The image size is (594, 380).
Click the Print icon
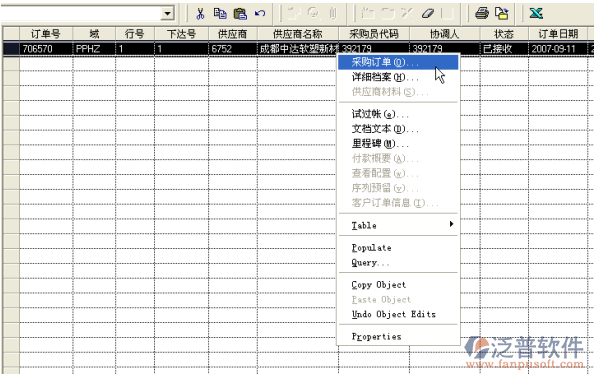[482, 14]
